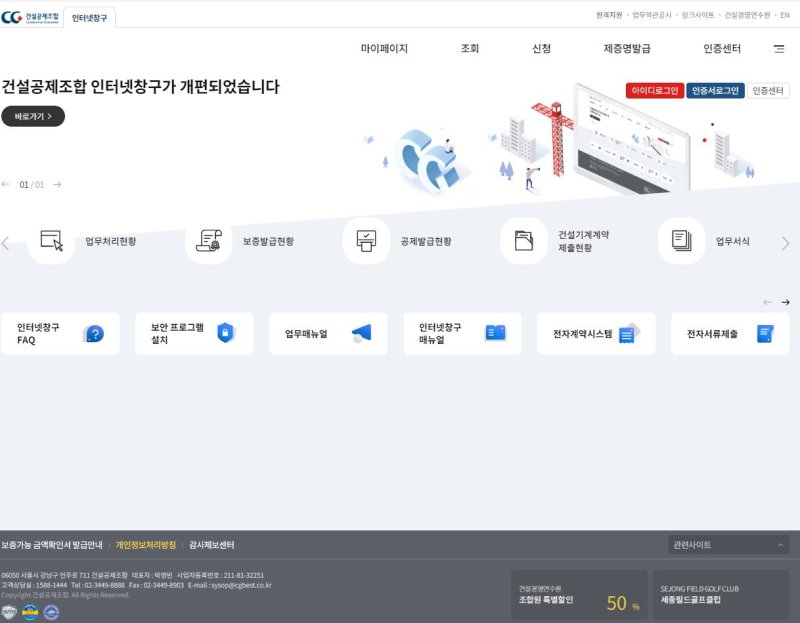800x623 pixels.
Task: Switch to the 인터넷창구 tab
Action: coord(90,18)
